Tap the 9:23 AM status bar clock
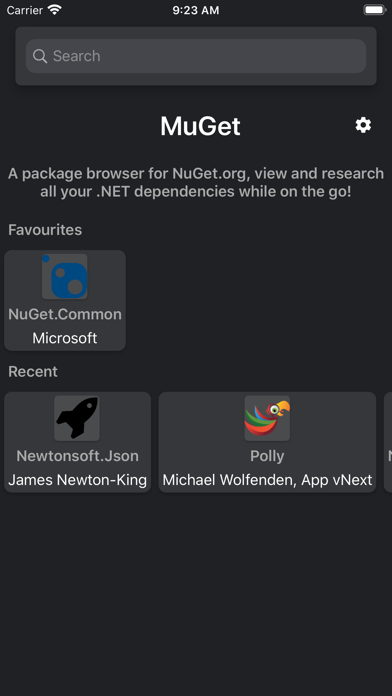This screenshot has width=392, height=696. 196,10
